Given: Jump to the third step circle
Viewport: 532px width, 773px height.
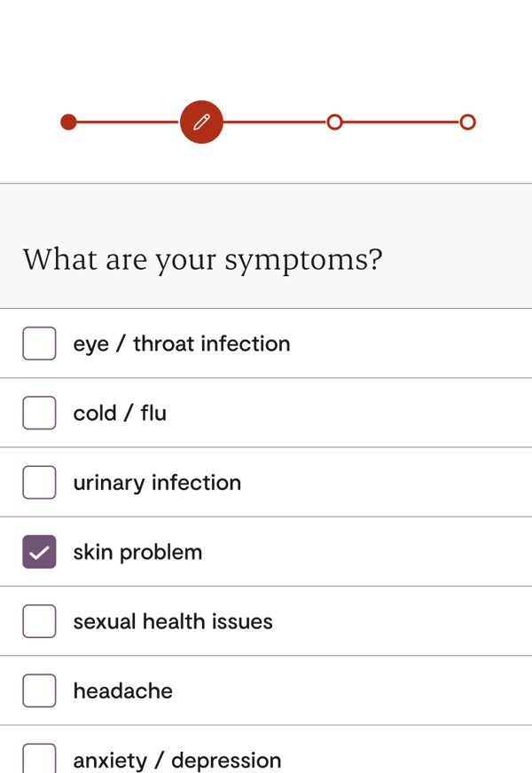Looking at the screenshot, I should [334, 122].
